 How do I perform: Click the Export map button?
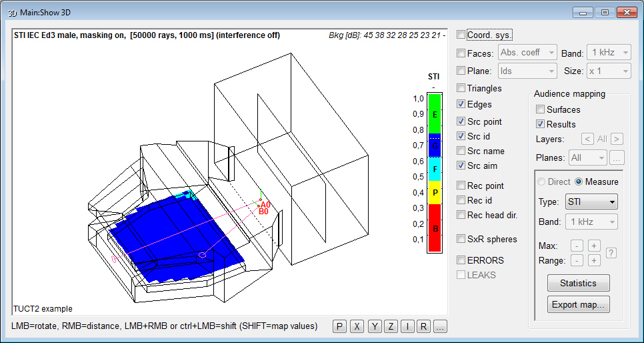(x=578, y=305)
